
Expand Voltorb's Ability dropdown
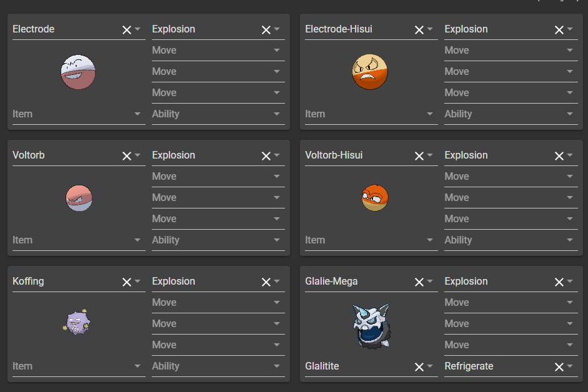[x=277, y=240]
